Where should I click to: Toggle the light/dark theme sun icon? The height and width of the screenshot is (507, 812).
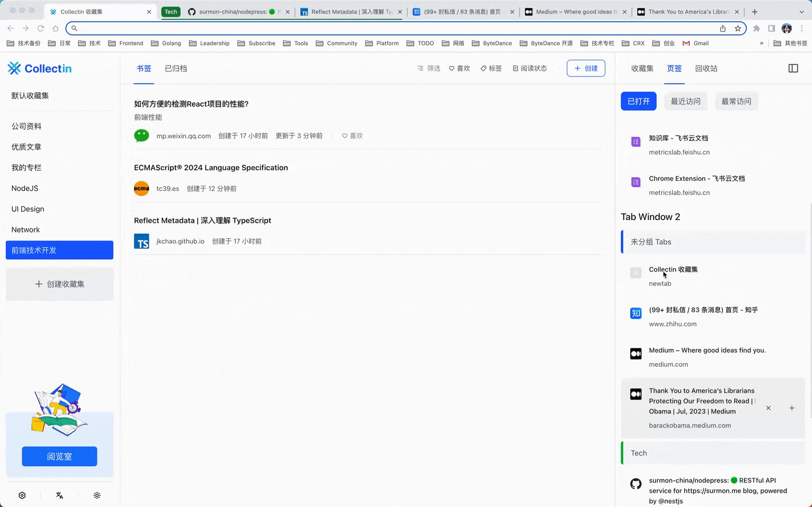click(97, 495)
